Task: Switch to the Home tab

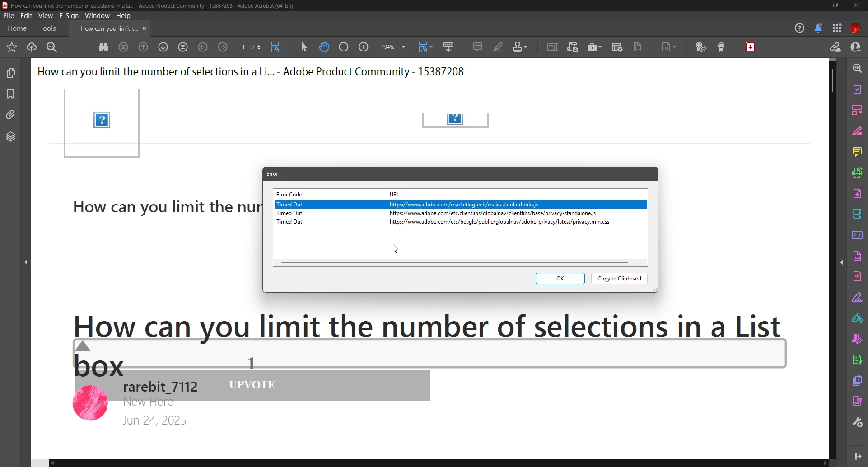Action: [x=17, y=28]
